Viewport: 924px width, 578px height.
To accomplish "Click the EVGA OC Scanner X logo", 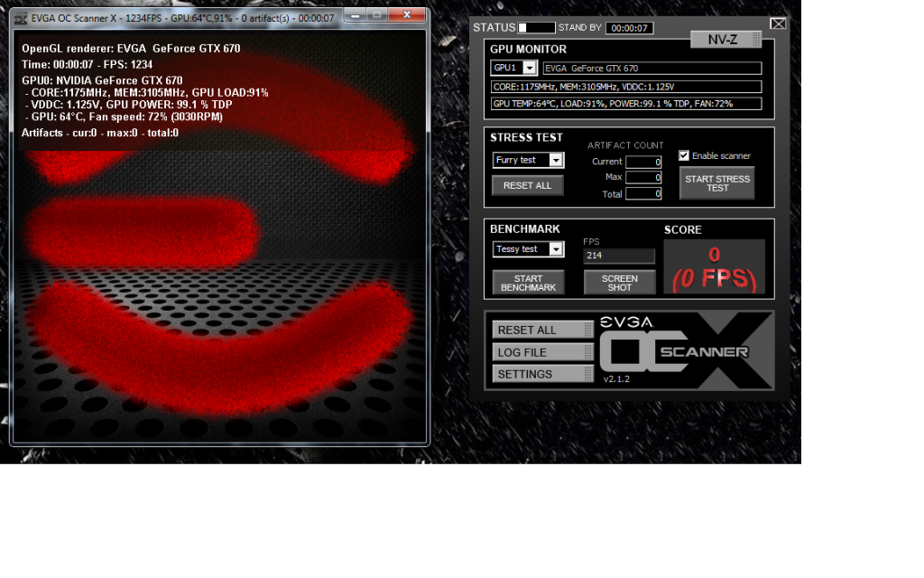I will 686,348.
